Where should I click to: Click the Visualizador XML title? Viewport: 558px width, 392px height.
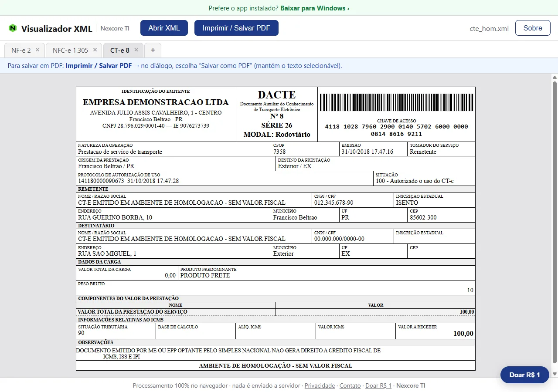tap(57, 29)
